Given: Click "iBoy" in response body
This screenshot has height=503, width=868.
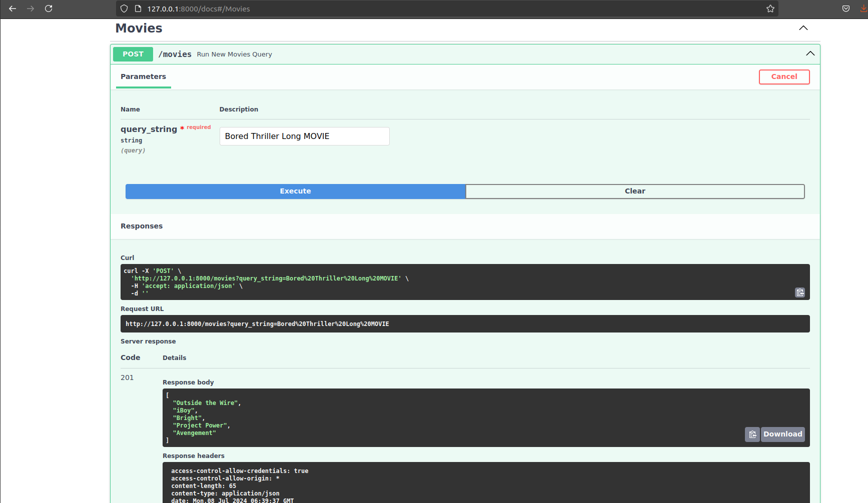Looking at the screenshot, I should click(x=184, y=410).
